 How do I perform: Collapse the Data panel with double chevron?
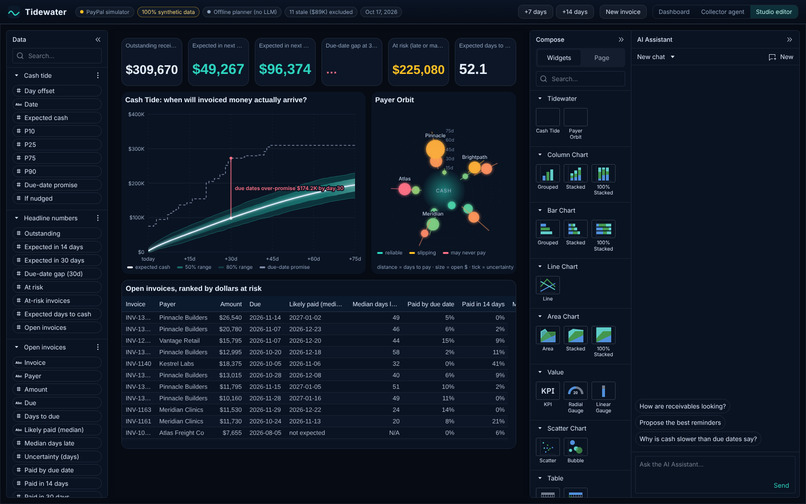point(98,40)
